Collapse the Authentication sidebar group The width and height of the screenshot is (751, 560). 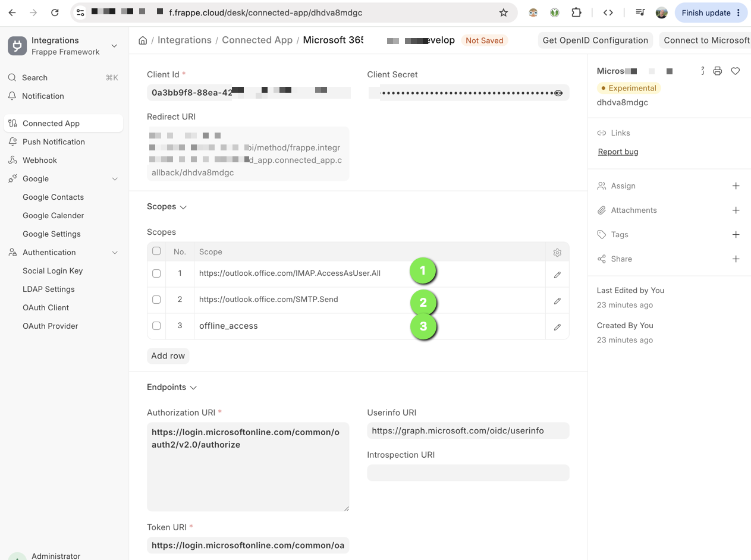point(115,253)
